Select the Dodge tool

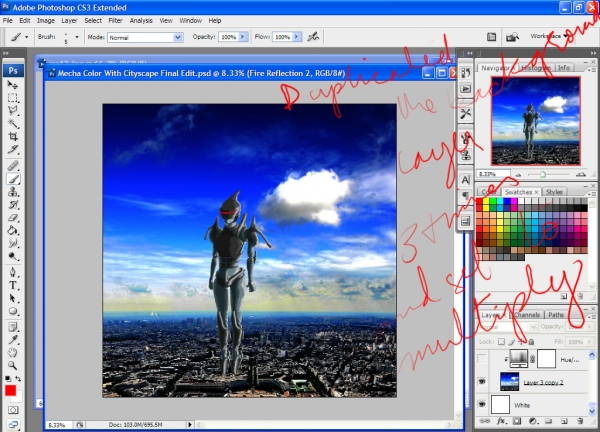13,256
